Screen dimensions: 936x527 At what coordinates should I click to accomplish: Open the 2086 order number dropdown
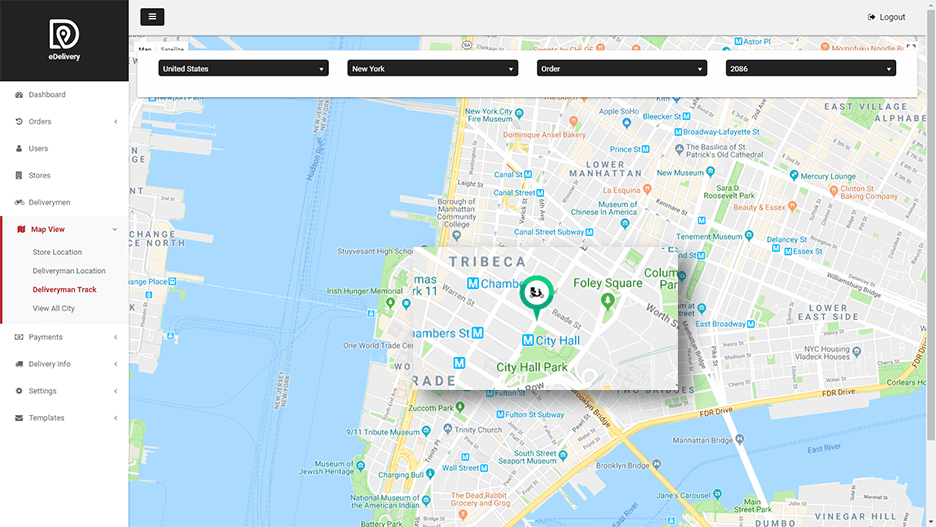click(x=811, y=69)
